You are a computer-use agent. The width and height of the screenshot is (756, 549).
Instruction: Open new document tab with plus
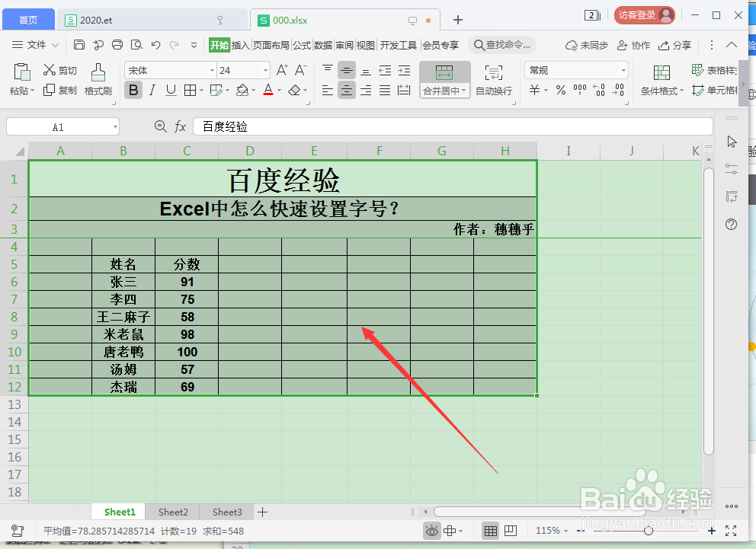click(x=458, y=20)
